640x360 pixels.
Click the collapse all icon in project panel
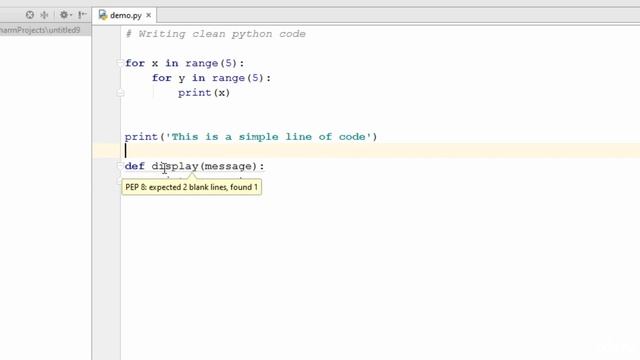point(44,15)
